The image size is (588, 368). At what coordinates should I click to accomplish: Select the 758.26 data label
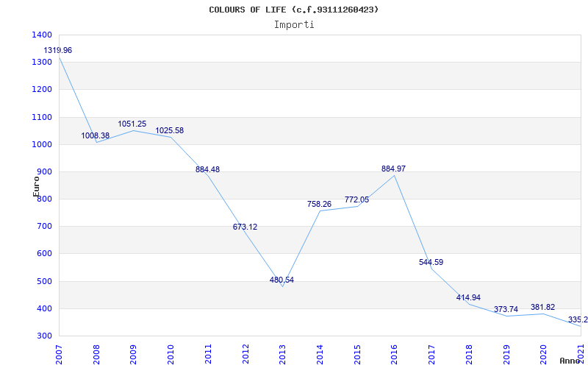[319, 204]
